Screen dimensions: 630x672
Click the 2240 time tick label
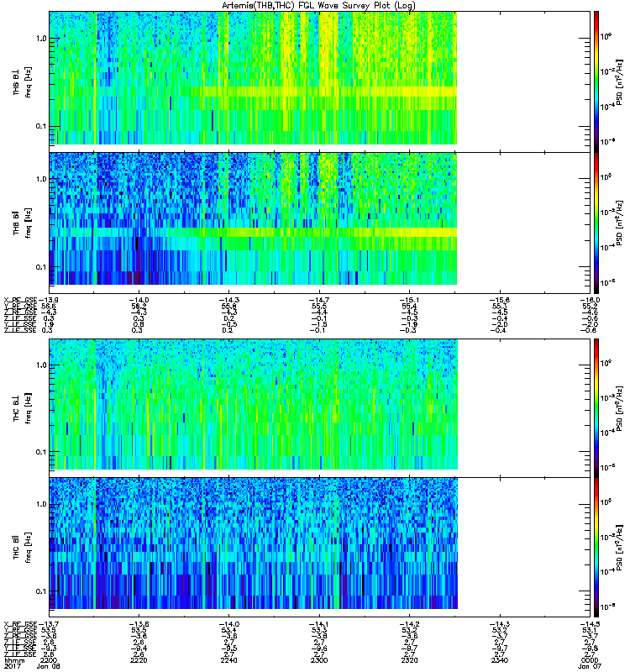tap(228, 660)
